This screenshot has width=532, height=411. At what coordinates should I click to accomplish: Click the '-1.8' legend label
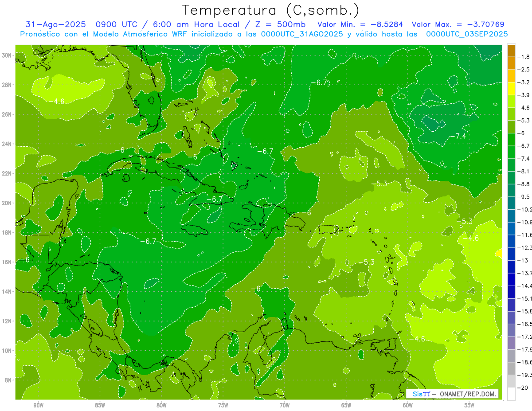click(x=524, y=57)
